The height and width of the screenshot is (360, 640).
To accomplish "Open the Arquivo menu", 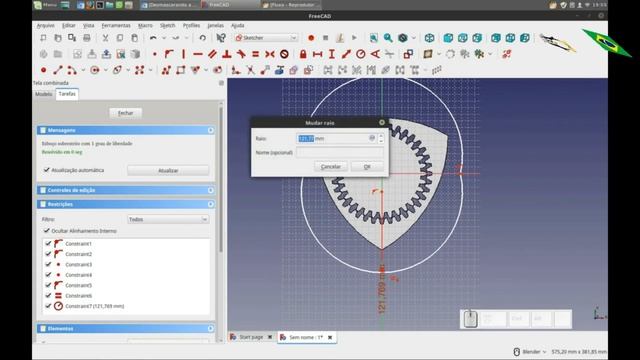I will (x=45, y=25).
